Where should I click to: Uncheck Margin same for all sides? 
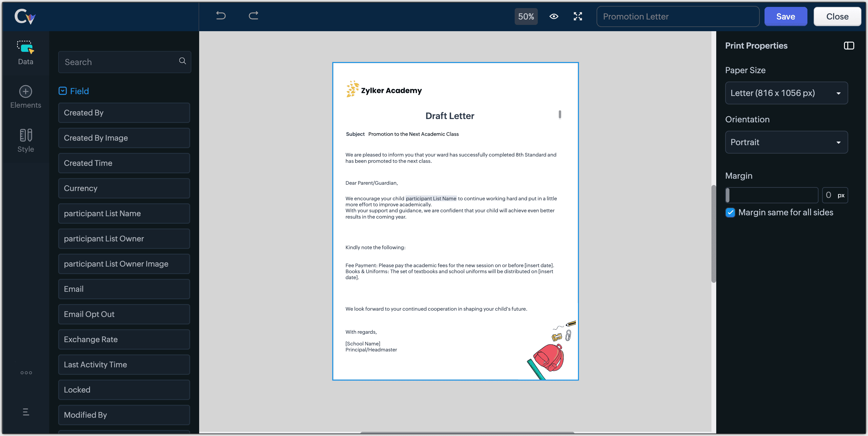(730, 213)
